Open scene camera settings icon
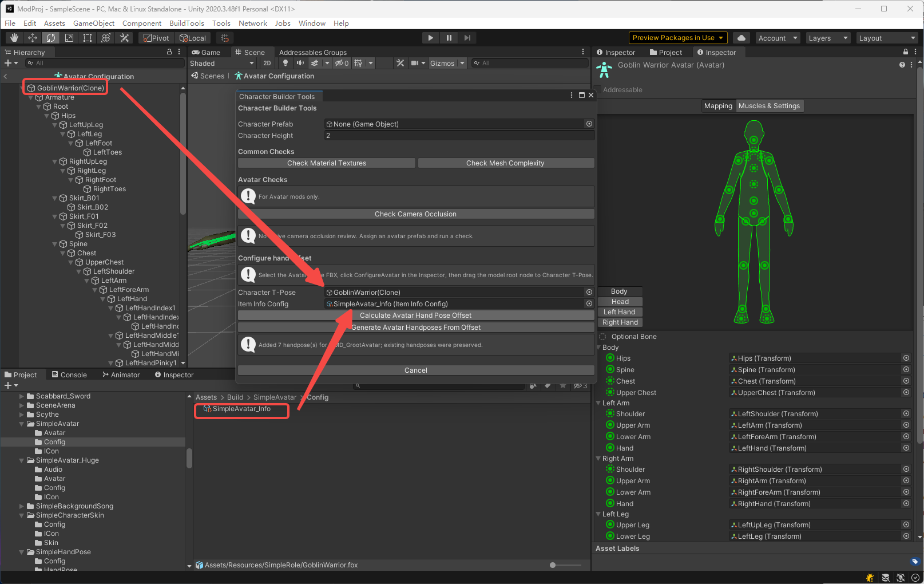 coord(415,63)
